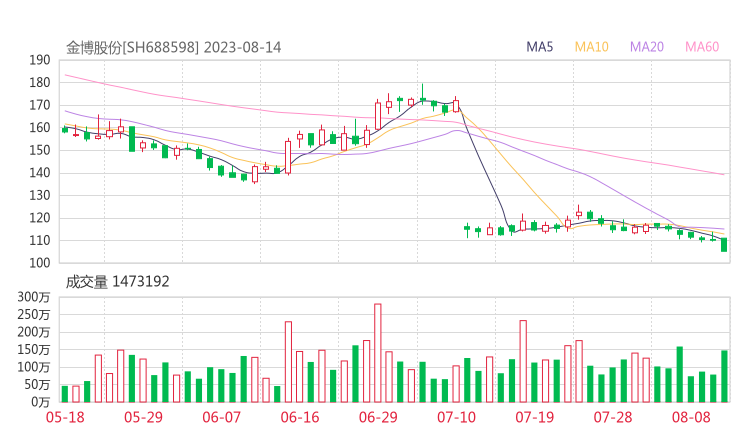Click the 100万 volume axis label
This screenshot has height=440, width=740.
(x=34, y=367)
